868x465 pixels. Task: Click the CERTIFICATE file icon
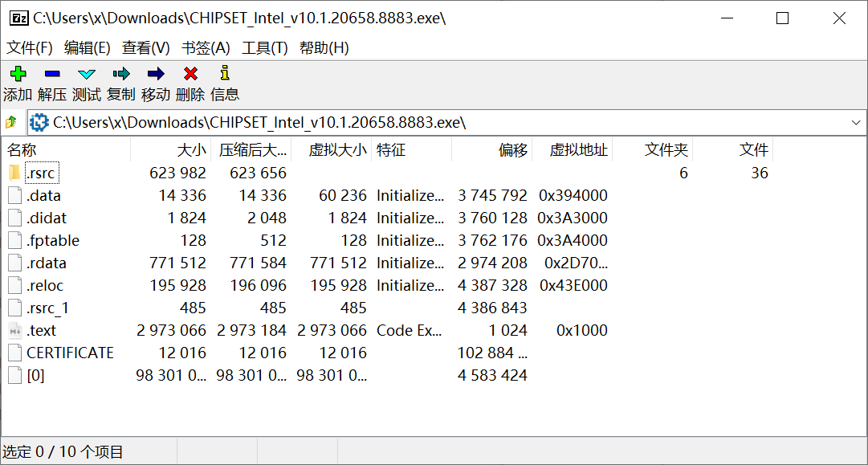pos(15,353)
